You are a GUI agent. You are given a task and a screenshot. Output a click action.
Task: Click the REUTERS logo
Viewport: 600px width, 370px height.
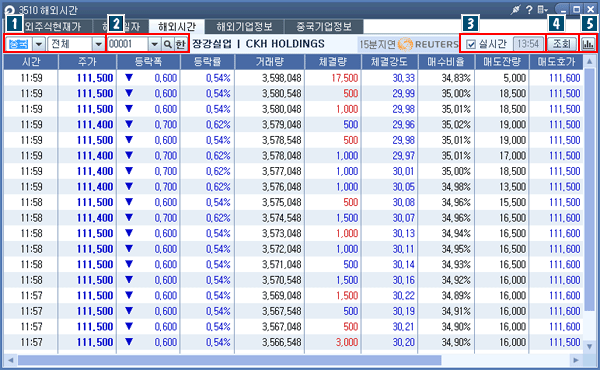click(428, 44)
